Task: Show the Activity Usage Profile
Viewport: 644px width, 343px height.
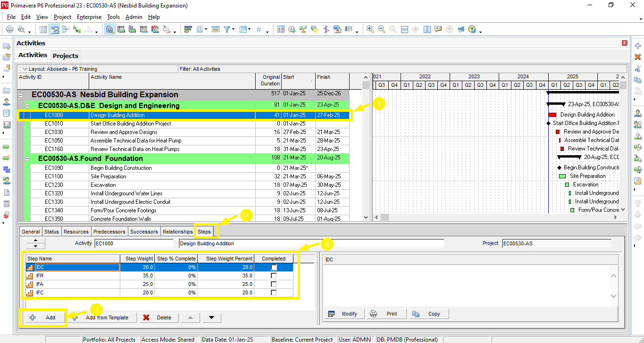Action: (133, 29)
